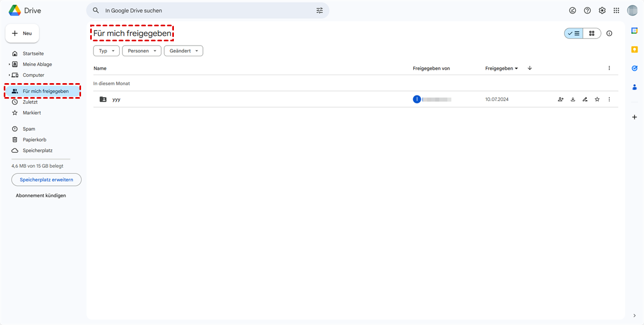Expand Computer tree arrow

tap(9, 75)
